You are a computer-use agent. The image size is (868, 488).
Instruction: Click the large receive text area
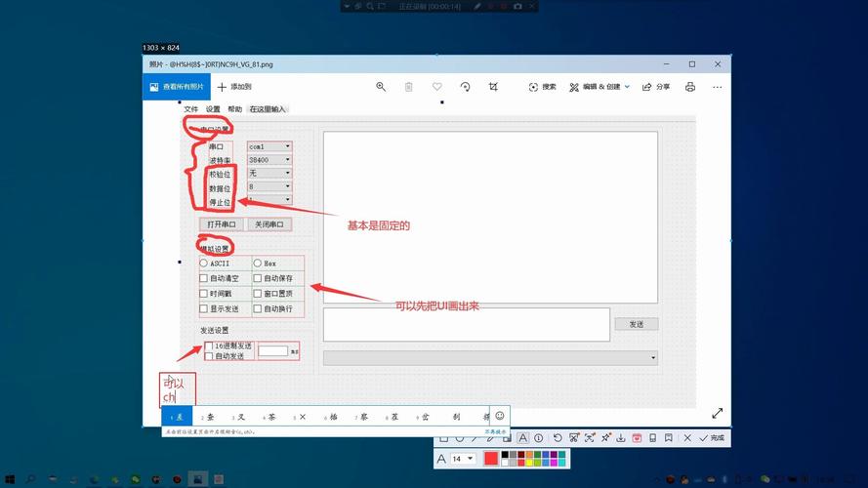(x=490, y=217)
